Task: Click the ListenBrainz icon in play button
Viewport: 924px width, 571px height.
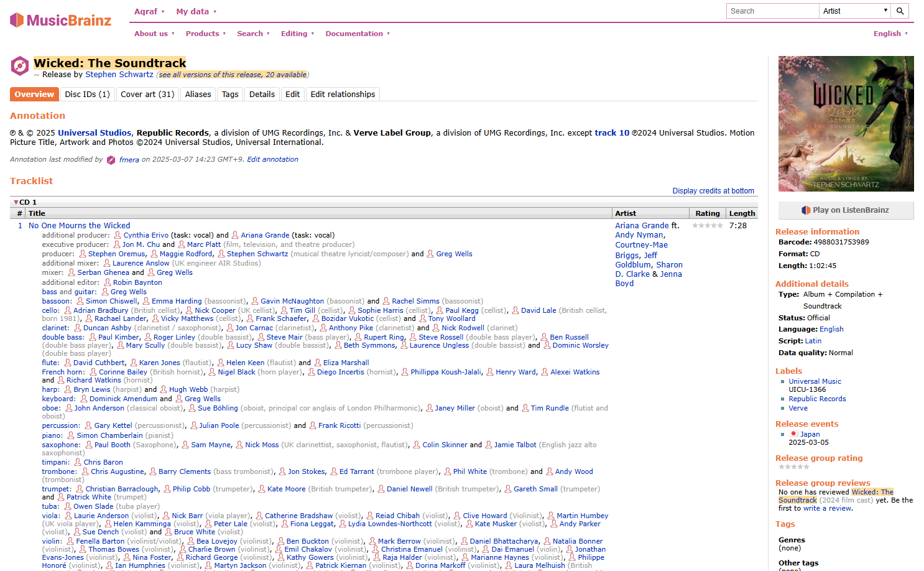Action: click(x=806, y=210)
